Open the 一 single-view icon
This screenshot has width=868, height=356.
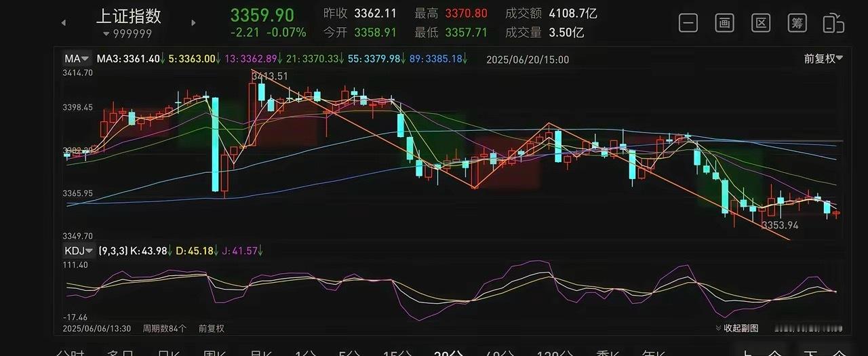coord(688,23)
